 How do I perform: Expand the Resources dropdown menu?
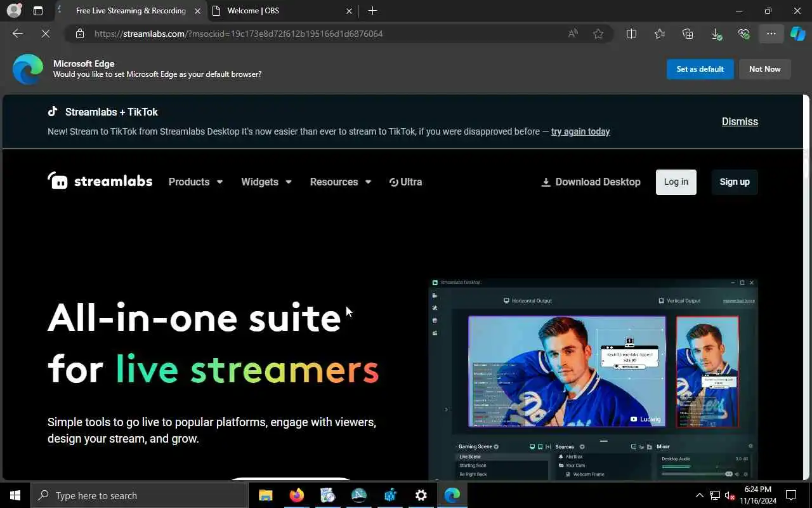341,182
